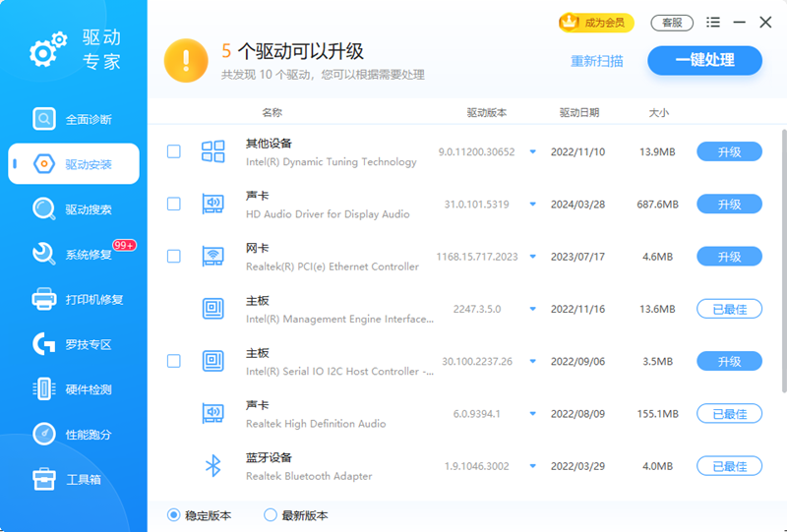Click the 驱动日期 column header
The width and height of the screenshot is (787, 532).
tap(579, 112)
